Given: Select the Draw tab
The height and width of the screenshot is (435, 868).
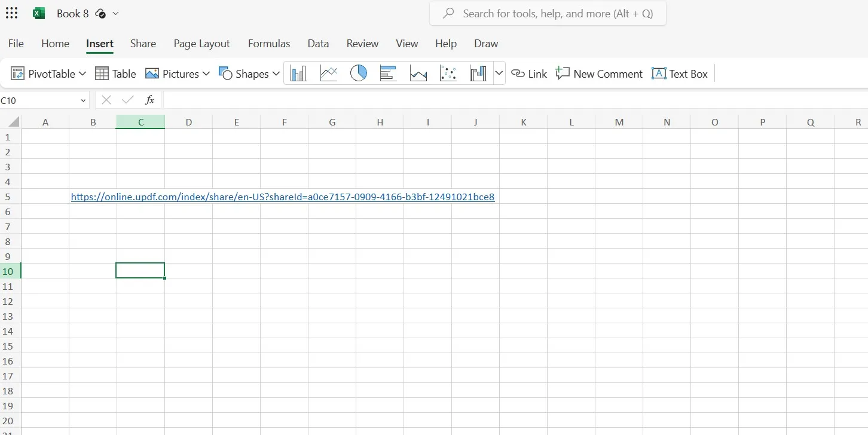Looking at the screenshot, I should point(486,44).
